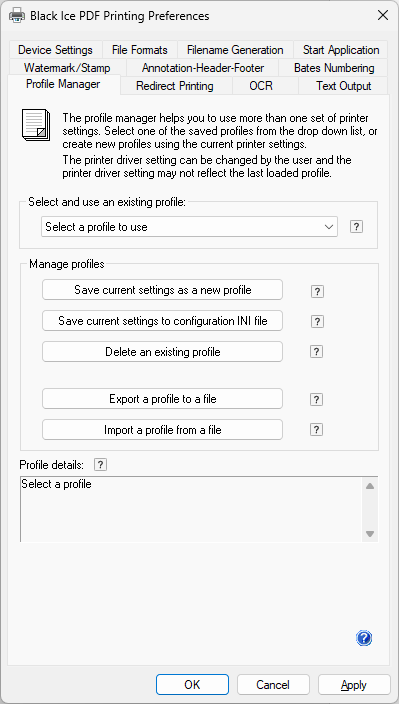Viewport: 399px width, 704px height.
Task: Click Export a profile to a file
Action: pos(162,399)
